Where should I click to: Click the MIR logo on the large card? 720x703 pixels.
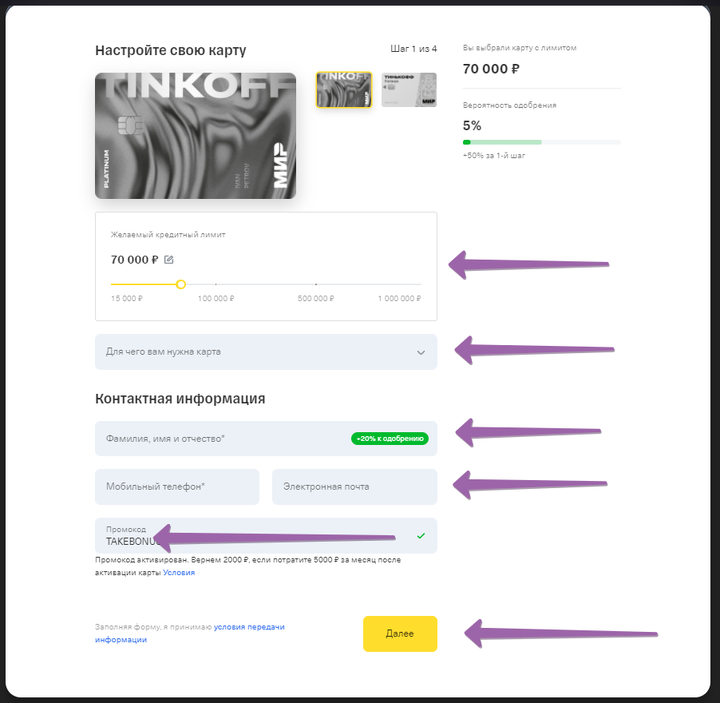click(x=281, y=166)
